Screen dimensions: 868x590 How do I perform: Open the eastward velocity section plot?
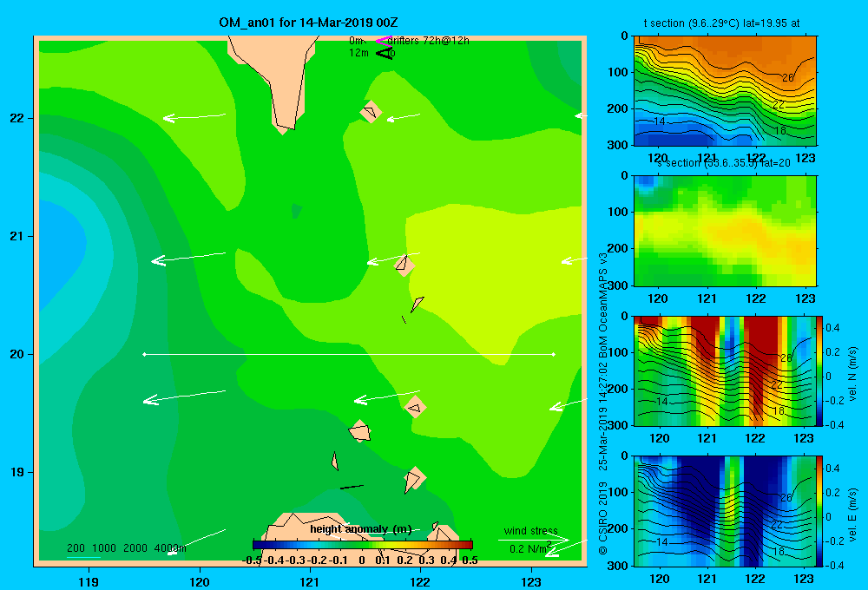pos(725,511)
